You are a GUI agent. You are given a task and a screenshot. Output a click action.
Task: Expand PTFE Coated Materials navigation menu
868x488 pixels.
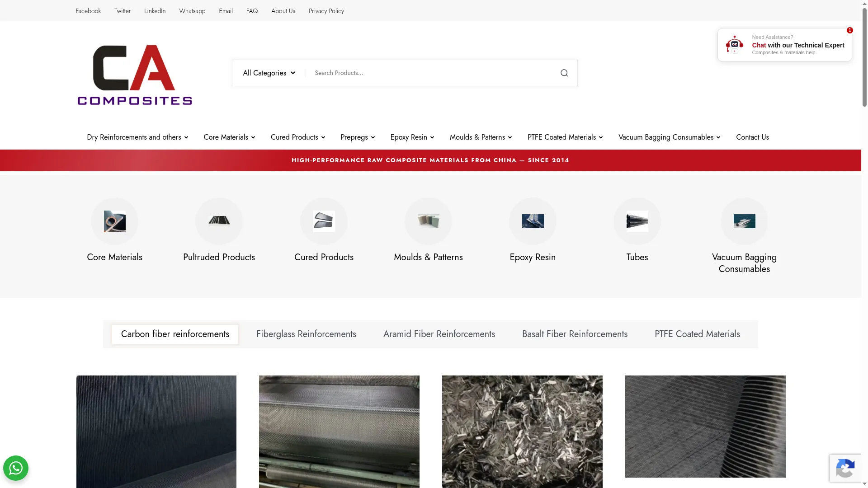[x=565, y=137]
